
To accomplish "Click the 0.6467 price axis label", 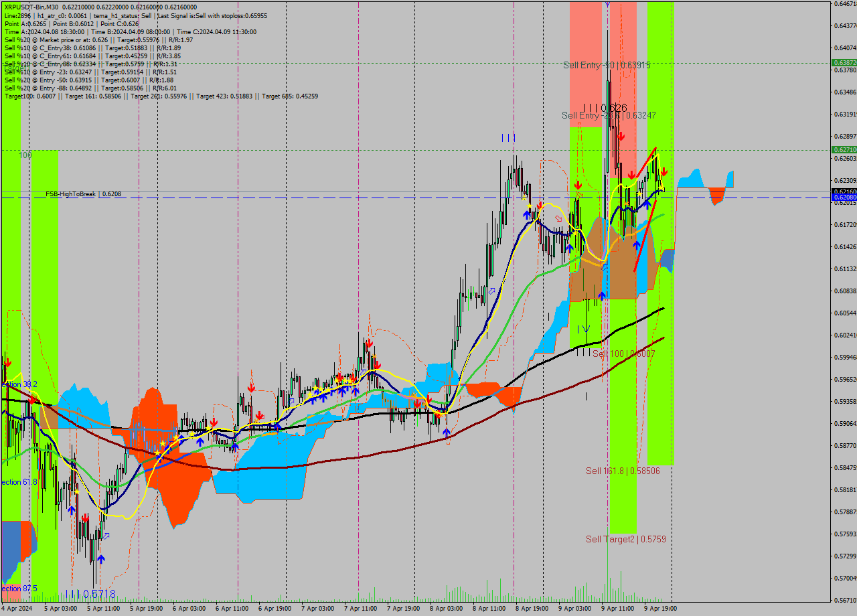I will (x=845, y=4).
